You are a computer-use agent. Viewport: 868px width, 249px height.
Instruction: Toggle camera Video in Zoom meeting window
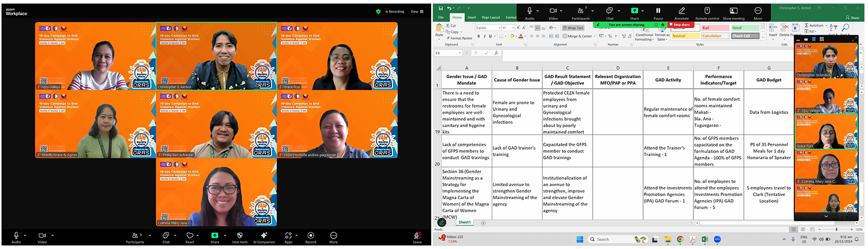42,237
